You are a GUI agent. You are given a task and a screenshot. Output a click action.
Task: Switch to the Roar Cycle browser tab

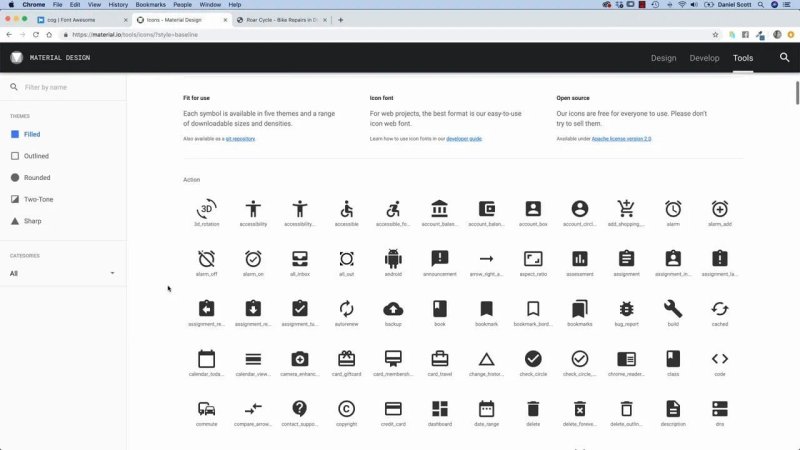point(282,20)
